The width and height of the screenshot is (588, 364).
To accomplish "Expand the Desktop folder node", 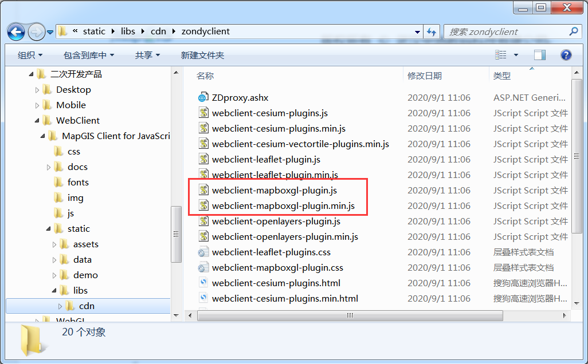I will pyautogui.click(x=37, y=90).
